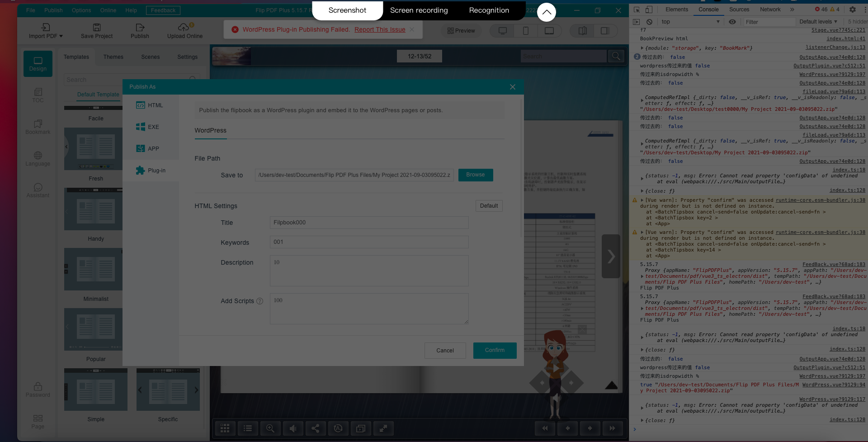Click the Report This Issue link

point(380,29)
